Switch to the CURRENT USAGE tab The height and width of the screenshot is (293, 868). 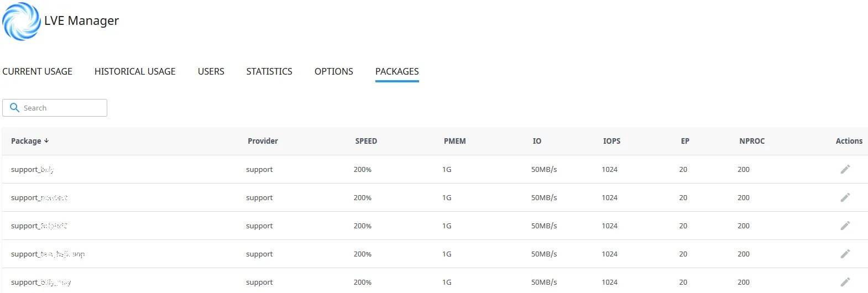coord(37,71)
